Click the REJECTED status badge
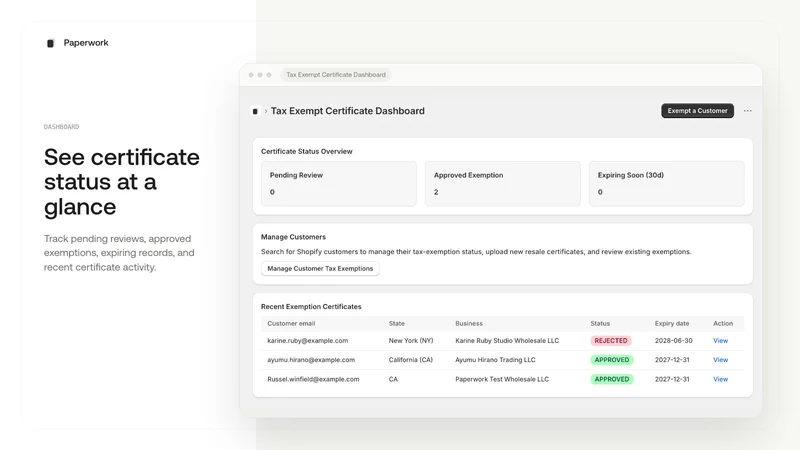800x450 pixels. point(611,341)
